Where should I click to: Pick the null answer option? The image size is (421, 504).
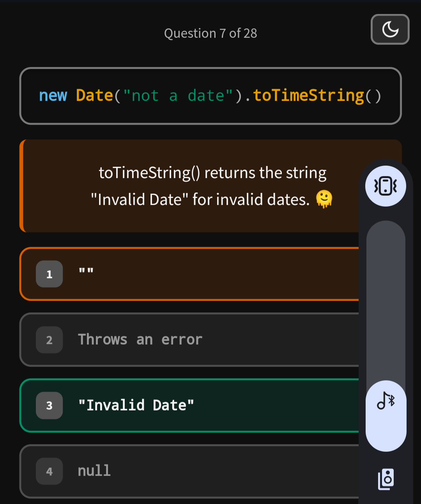click(x=189, y=471)
